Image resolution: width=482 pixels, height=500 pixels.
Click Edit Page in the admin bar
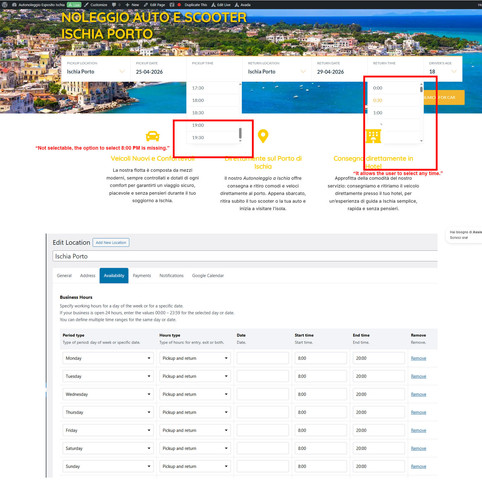tap(154, 5)
